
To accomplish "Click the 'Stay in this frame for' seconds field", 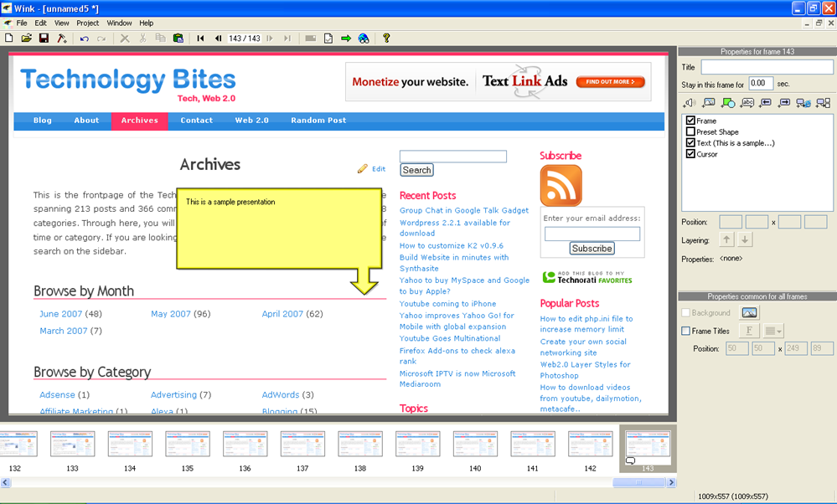I will pyautogui.click(x=761, y=84).
